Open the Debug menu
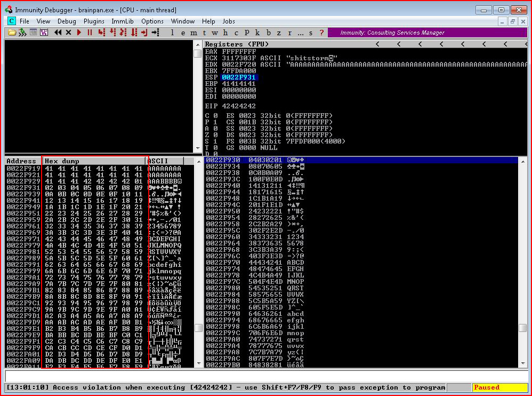Image resolution: width=532 pixels, height=396 pixels. point(67,21)
